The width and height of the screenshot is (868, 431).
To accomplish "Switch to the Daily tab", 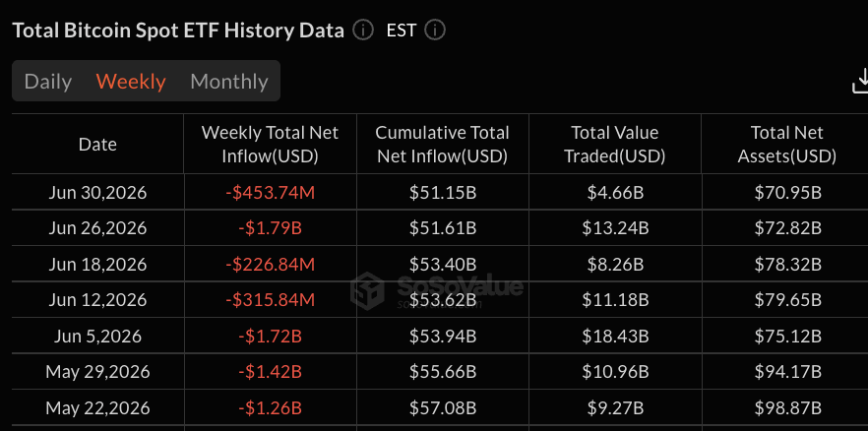I will [48, 82].
